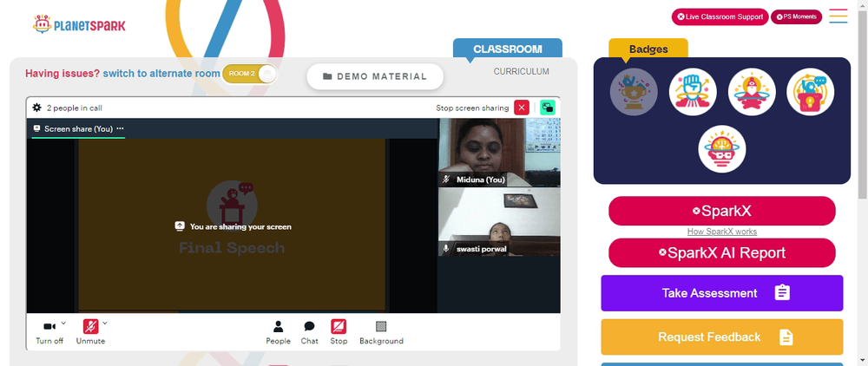Image resolution: width=868 pixels, height=366 pixels.
Task: Select Miduna (You) video tile
Action: (x=499, y=153)
